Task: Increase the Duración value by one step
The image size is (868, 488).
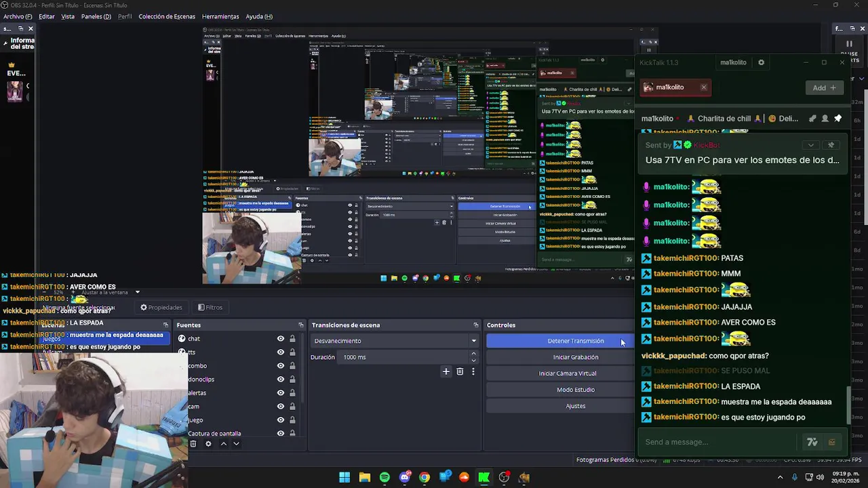Action: click(x=473, y=354)
